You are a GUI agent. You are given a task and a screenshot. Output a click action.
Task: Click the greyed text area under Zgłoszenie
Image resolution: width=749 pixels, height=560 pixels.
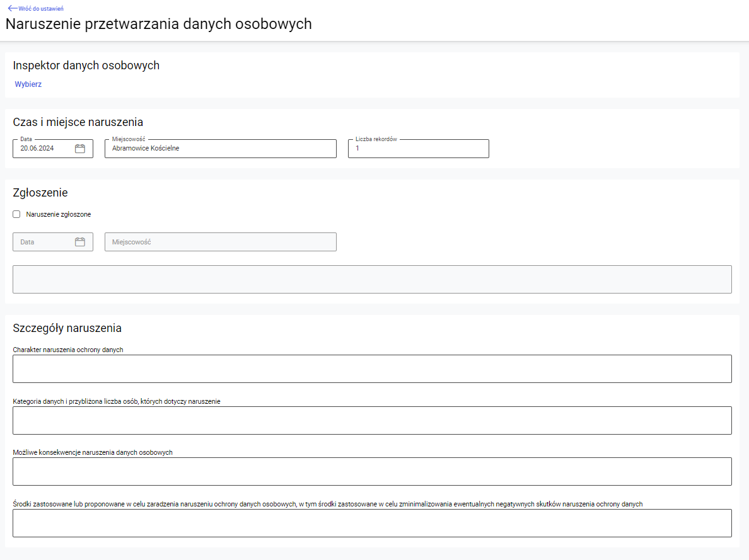tap(372, 279)
